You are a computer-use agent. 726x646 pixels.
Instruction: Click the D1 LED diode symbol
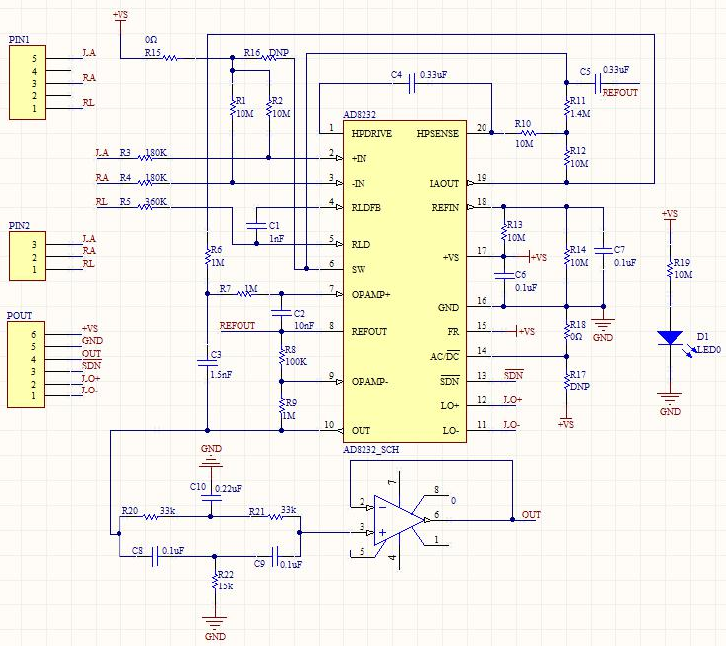(x=670, y=338)
